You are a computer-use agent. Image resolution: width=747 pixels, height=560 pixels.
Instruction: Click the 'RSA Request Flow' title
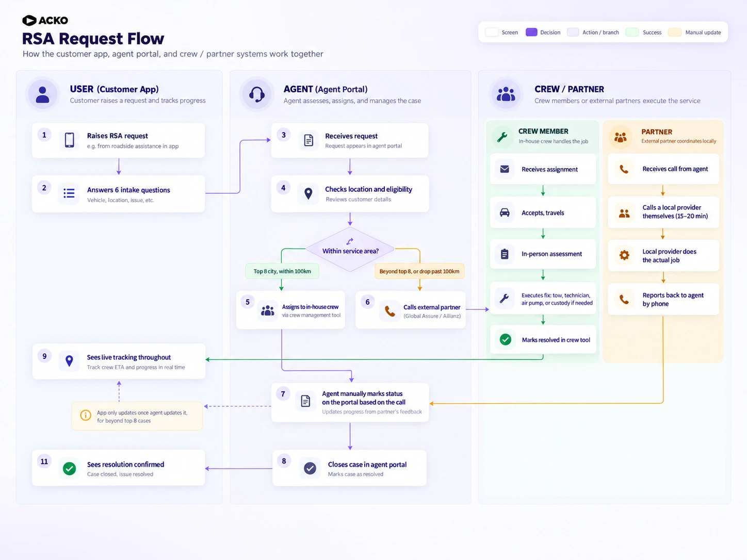[x=93, y=39]
